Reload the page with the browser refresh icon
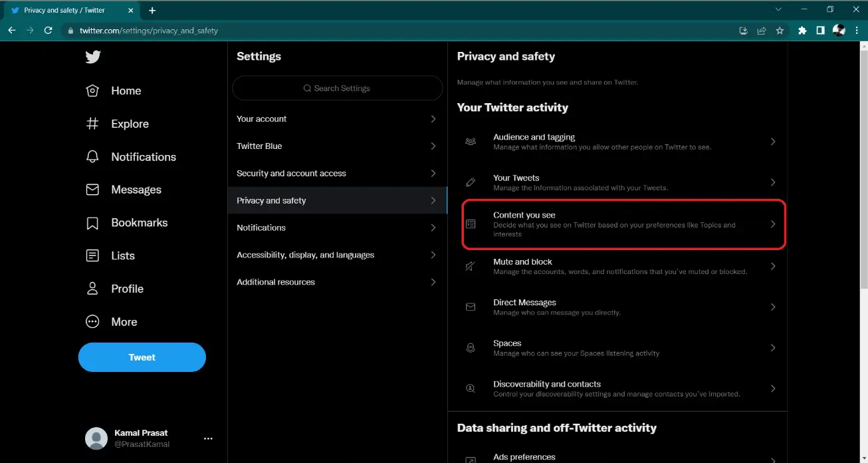This screenshot has height=463, width=868. point(48,31)
